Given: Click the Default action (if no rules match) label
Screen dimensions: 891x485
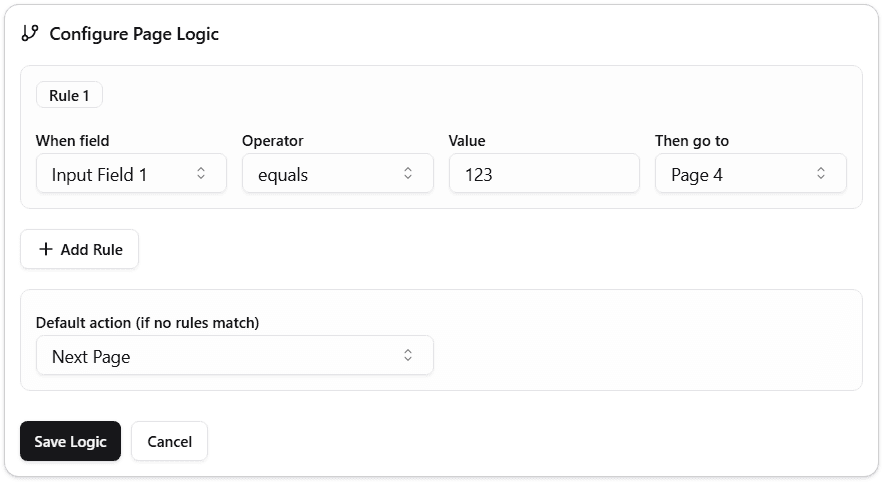Looking at the screenshot, I should [x=147, y=322].
